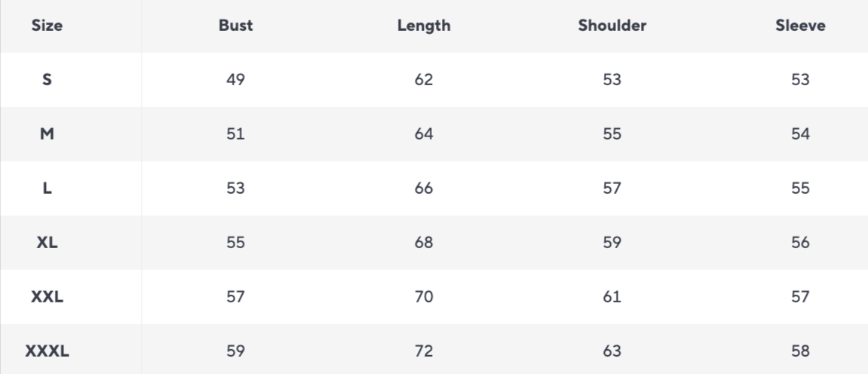Select the Length column header
The height and width of the screenshot is (374, 868).
[x=424, y=26]
